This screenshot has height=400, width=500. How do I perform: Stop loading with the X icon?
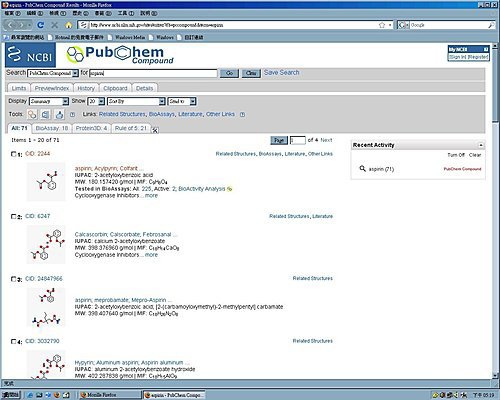pos(55,25)
